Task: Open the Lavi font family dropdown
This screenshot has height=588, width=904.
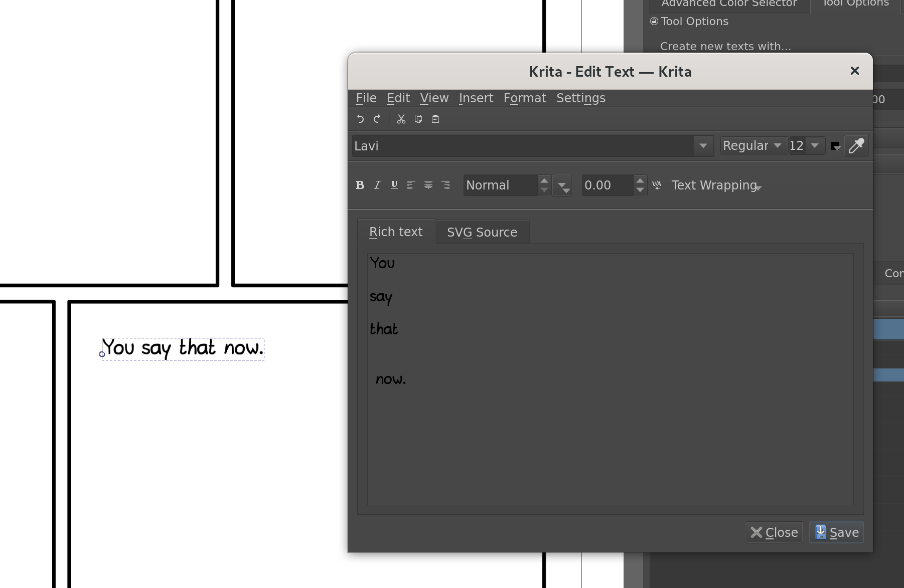Action: (703, 146)
